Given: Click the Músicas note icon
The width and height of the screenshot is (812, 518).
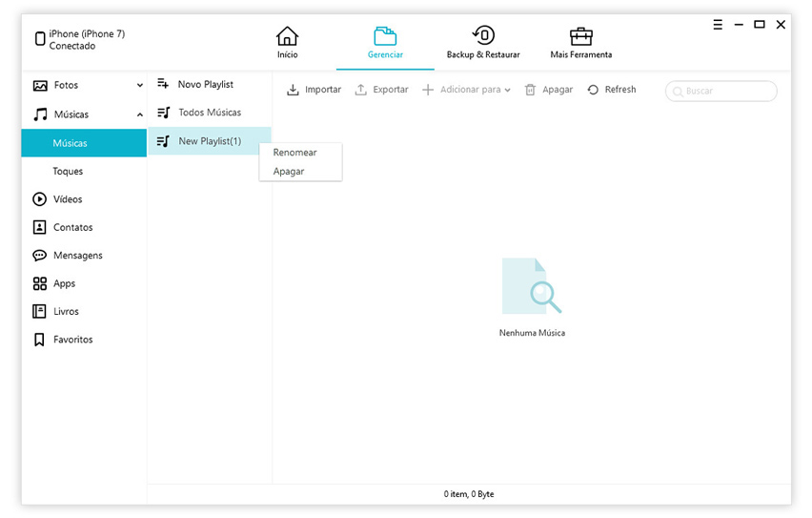Looking at the screenshot, I should coord(40,114).
